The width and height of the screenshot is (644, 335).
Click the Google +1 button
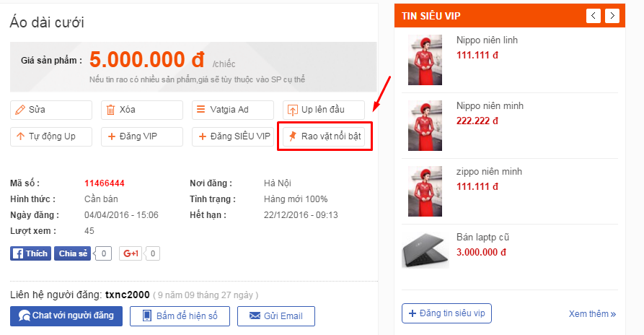[131, 253]
